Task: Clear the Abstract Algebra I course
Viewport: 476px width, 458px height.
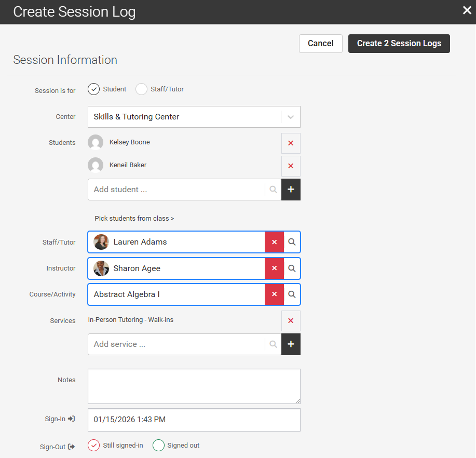Action: tap(274, 294)
